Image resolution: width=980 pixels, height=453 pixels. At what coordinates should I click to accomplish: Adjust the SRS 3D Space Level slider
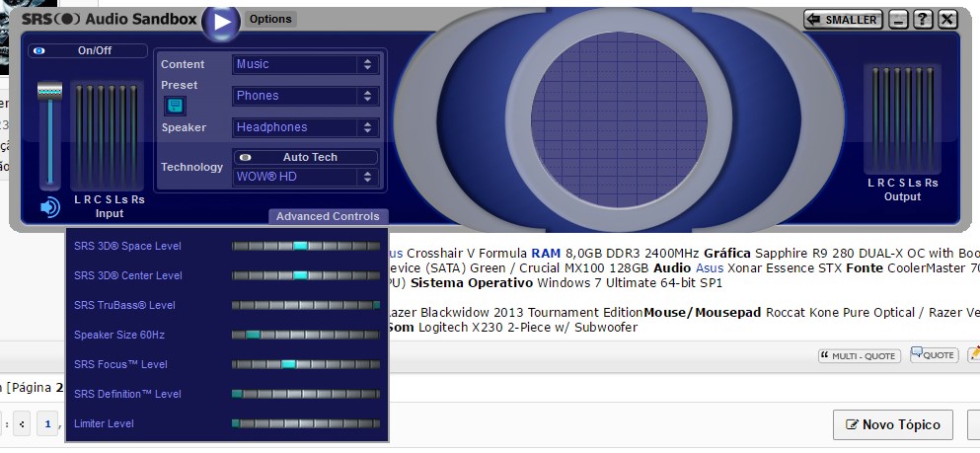click(306, 246)
